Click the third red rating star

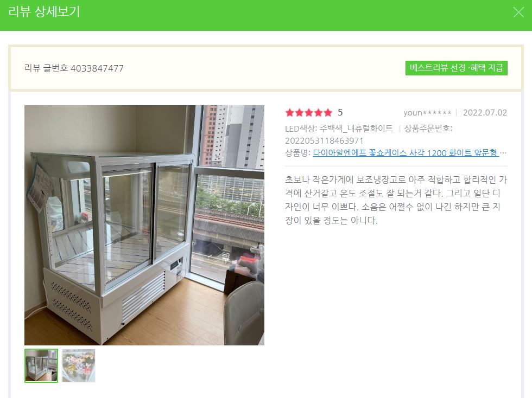tap(309, 113)
